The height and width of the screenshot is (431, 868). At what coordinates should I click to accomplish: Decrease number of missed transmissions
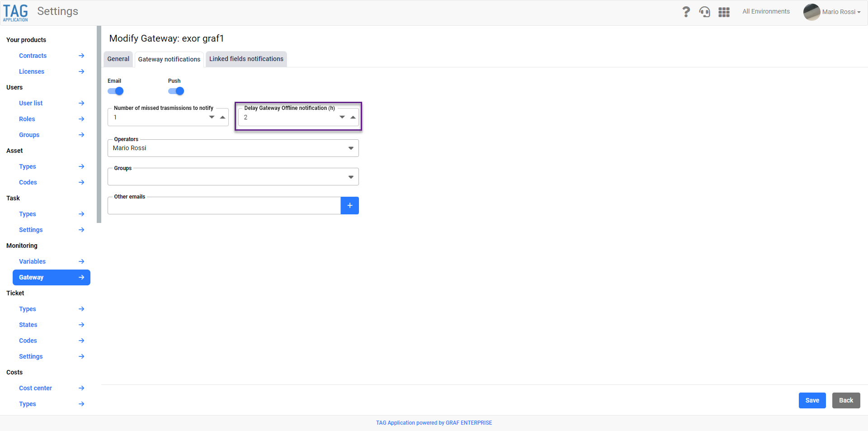(x=212, y=117)
